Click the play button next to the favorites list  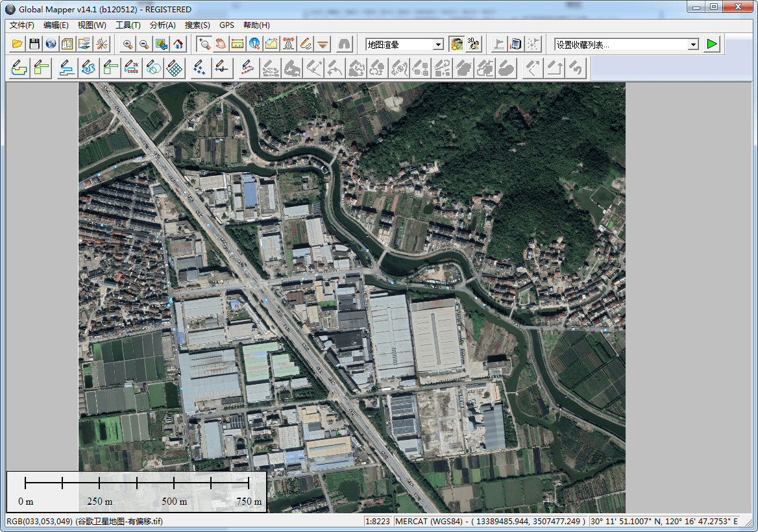tap(711, 44)
